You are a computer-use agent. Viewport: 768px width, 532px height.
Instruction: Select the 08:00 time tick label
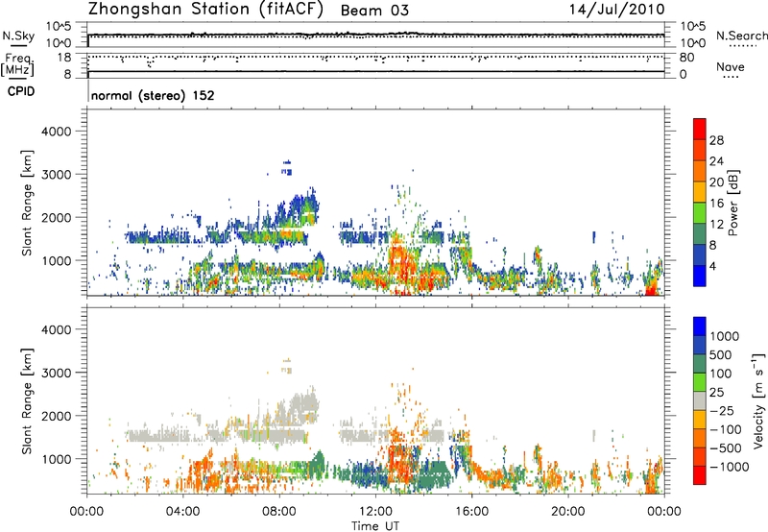[279, 512]
